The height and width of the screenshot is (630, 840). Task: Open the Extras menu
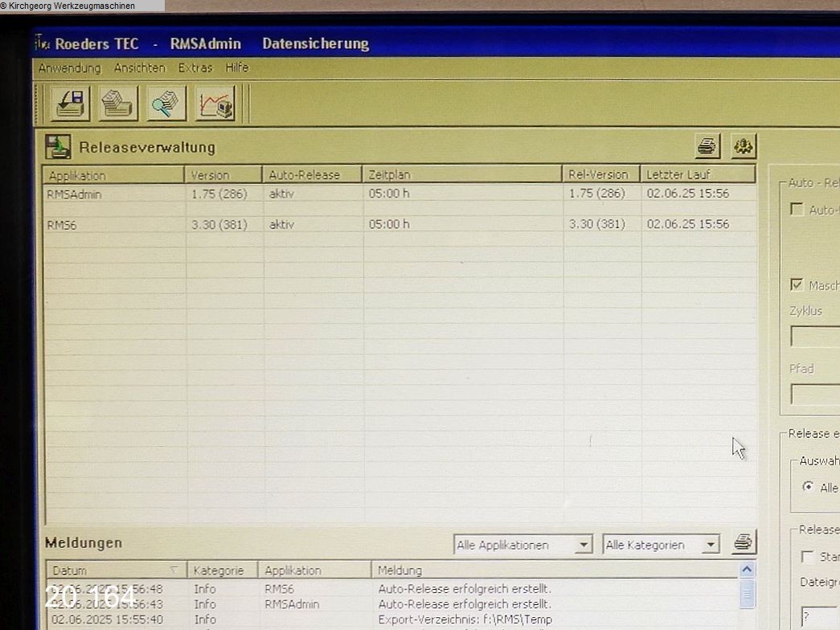tap(195, 68)
